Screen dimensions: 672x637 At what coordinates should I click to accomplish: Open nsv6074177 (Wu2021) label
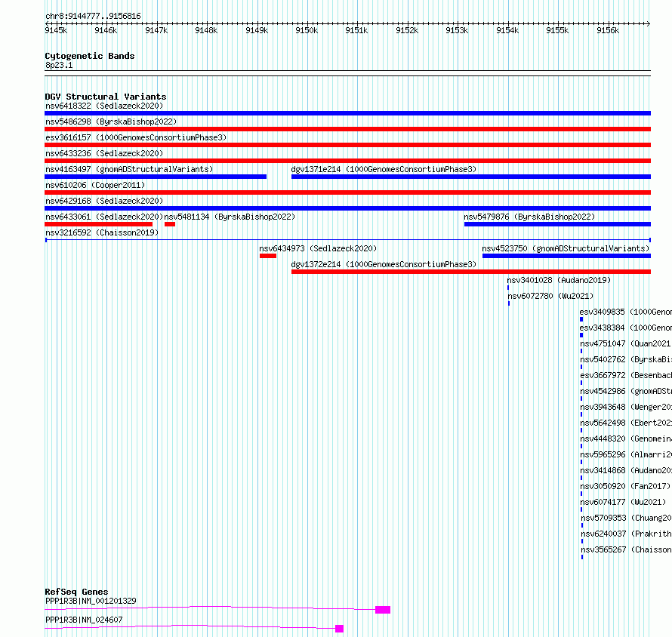click(x=623, y=502)
